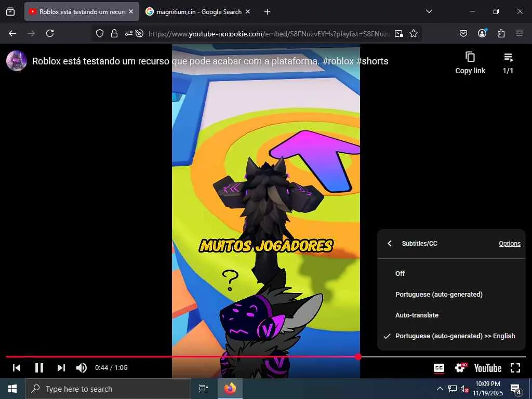Show site security padlock info
This screenshot has height=399, width=532.
pyautogui.click(x=114, y=33)
